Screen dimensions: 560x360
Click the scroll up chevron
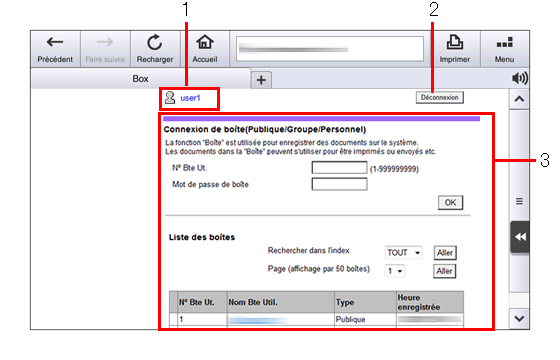[519, 99]
